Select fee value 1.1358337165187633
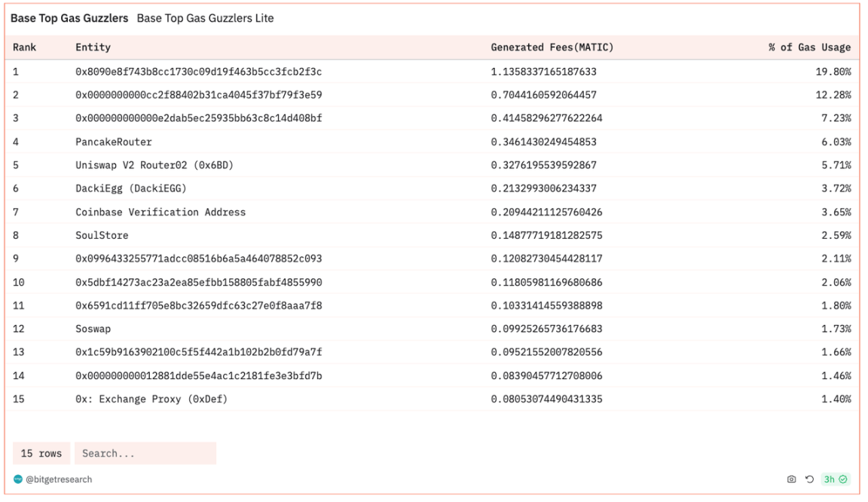Viewport: 868px width, 502px height. click(x=543, y=72)
